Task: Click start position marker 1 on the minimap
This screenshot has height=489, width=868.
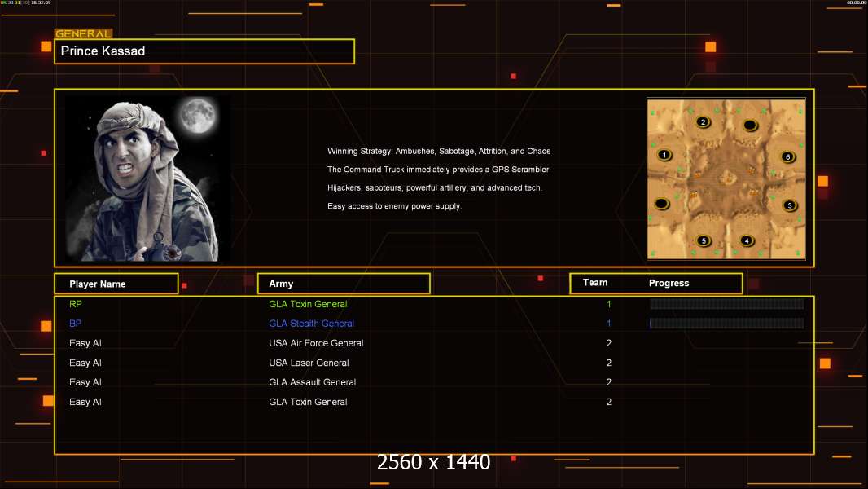Action: point(664,155)
